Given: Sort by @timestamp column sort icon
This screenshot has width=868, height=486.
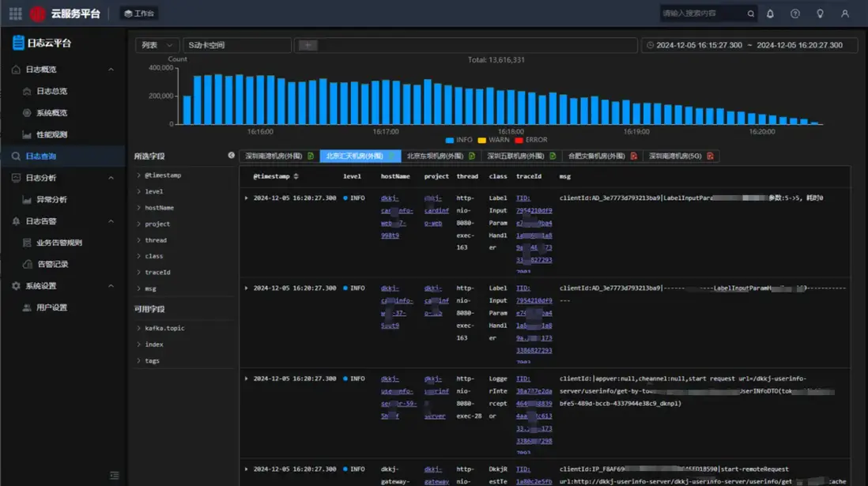Looking at the screenshot, I should click(x=296, y=176).
